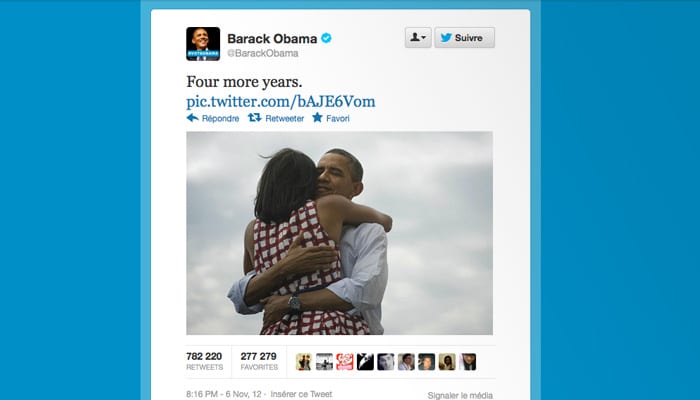Click the first retweeter avatar thumbnail
Viewport: 700px width, 400px height.
click(x=304, y=362)
